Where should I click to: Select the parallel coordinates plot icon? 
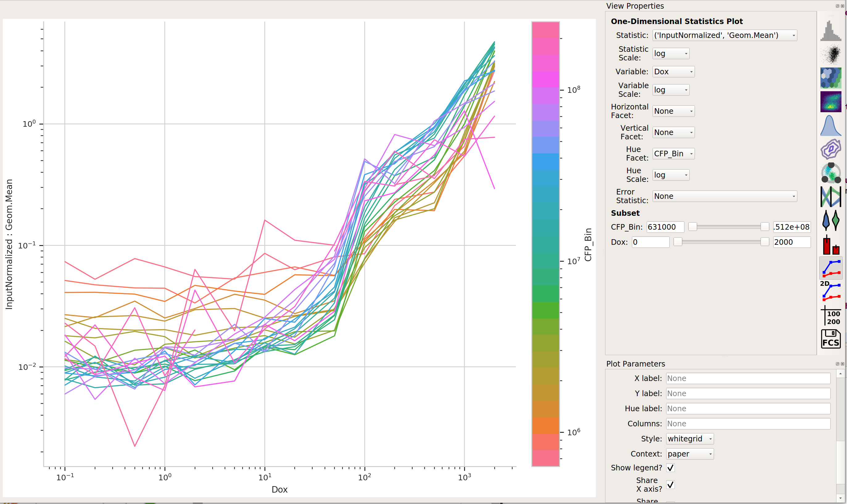pos(831,197)
